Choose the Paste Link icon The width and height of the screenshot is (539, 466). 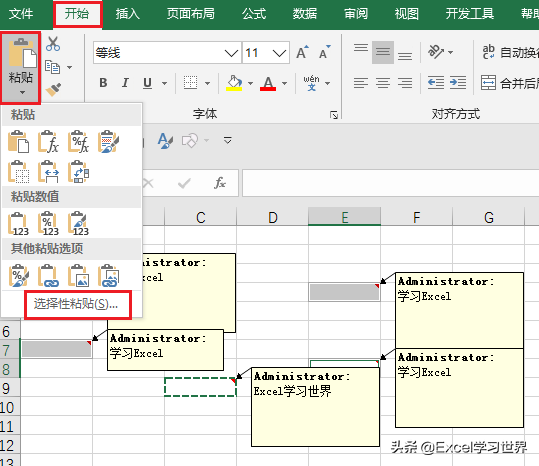48,275
